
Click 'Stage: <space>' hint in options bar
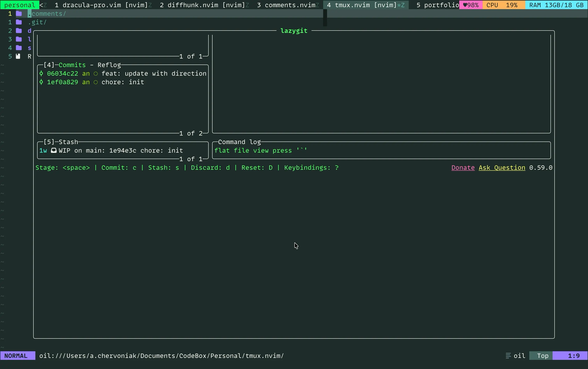(63, 168)
